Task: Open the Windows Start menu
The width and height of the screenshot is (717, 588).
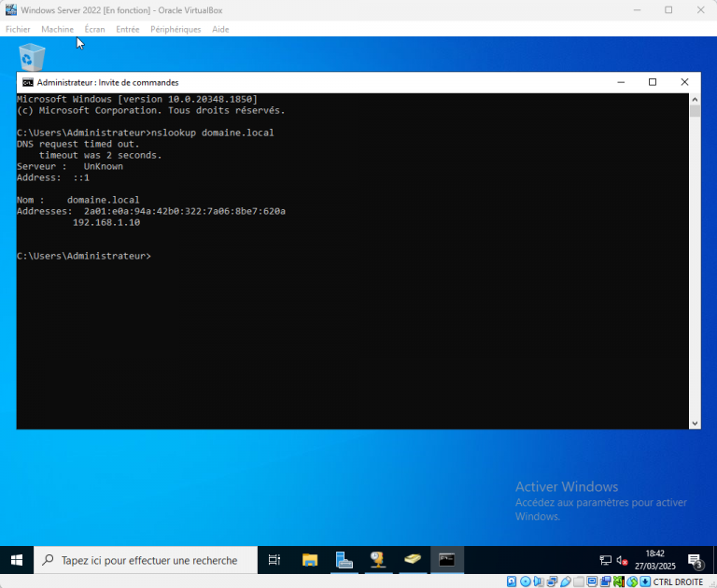Action: click(17, 560)
